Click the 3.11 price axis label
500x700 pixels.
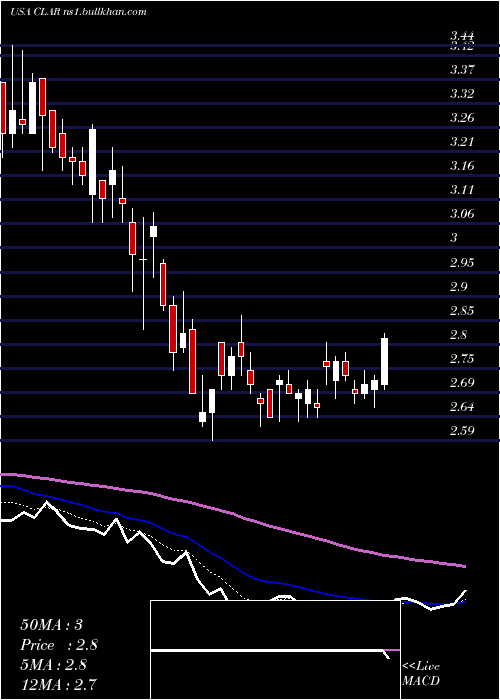click(462, 190)
